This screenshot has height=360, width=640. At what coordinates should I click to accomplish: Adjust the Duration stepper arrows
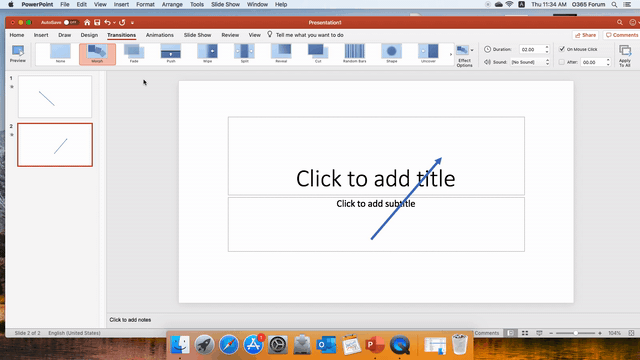click(x=547, y=49)
